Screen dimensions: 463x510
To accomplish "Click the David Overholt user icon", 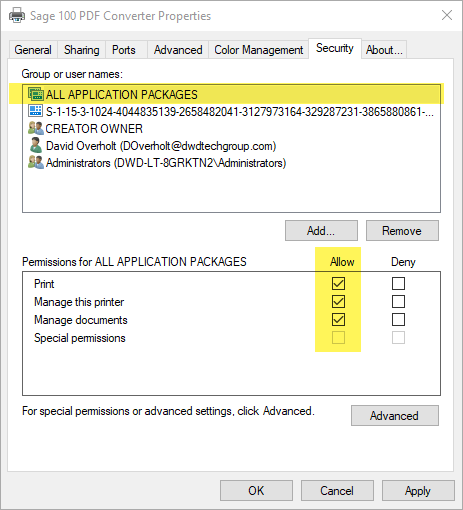I will point(36,146).
